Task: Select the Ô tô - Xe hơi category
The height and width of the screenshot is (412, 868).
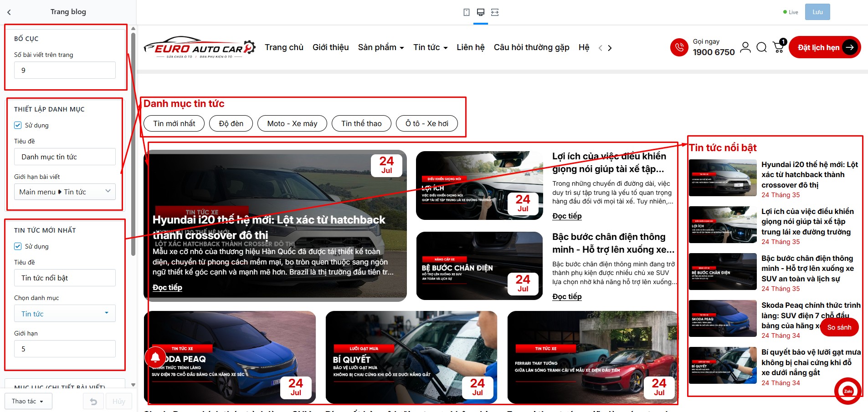Action: (427, 123)
